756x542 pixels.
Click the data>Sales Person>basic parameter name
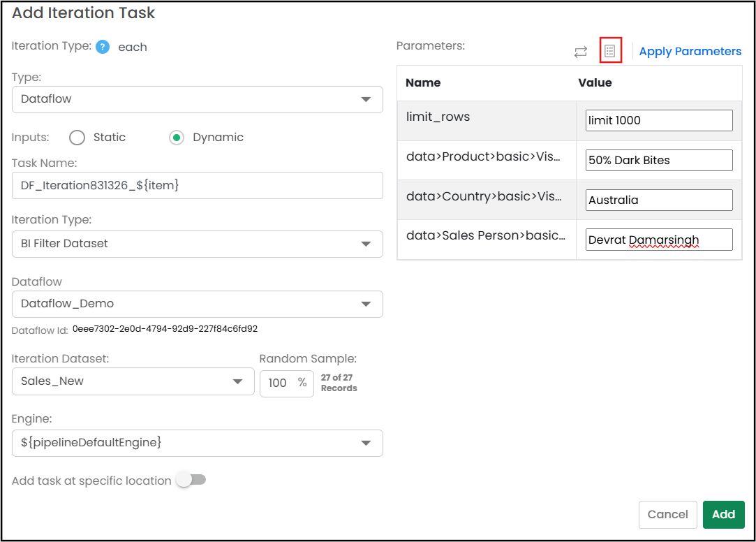click(486, 235)
